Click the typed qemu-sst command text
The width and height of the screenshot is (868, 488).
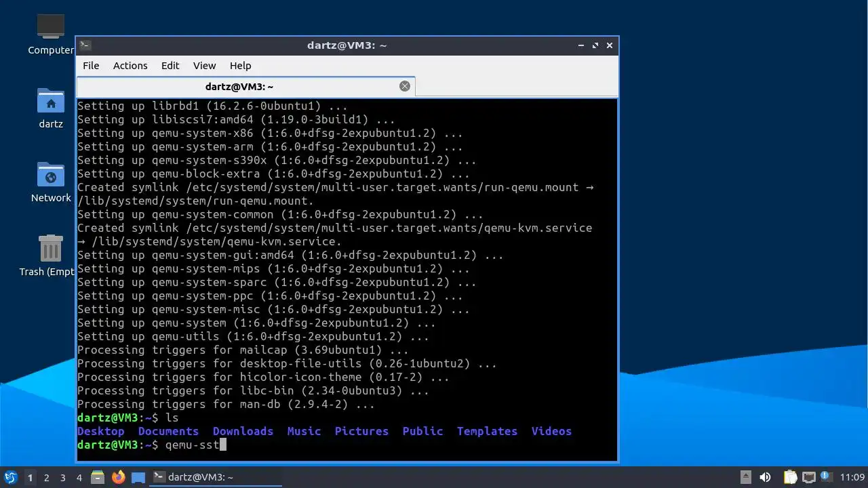click(192, 445)
